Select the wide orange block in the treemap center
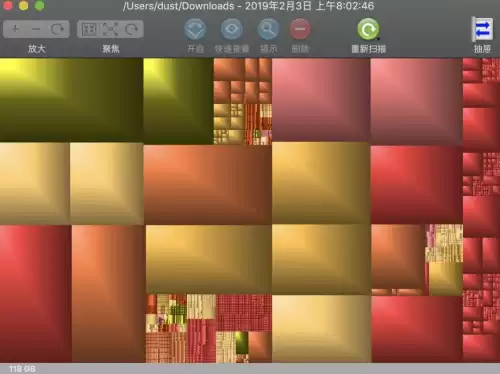This screenshot has width=500, height=374. tap(208, 184)
